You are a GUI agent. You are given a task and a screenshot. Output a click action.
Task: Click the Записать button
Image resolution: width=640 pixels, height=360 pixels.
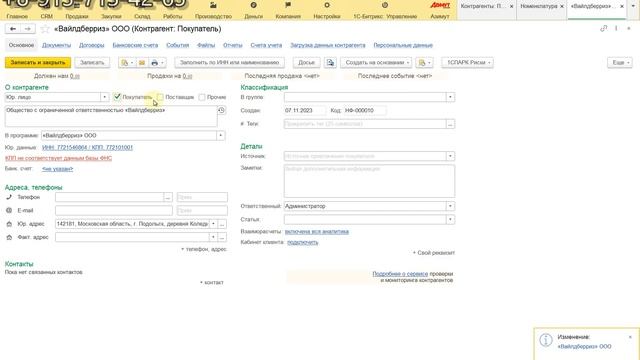[92, 63]
